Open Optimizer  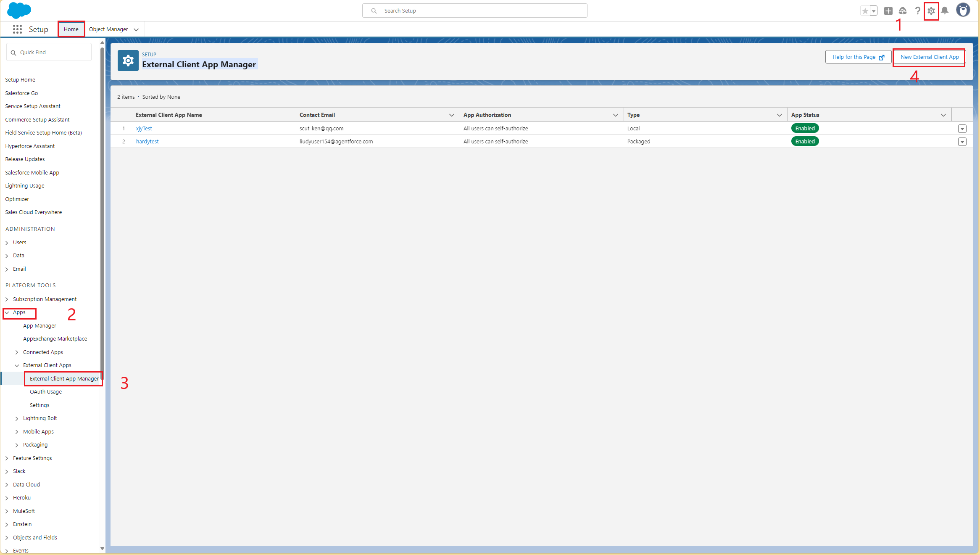point(17,199)
